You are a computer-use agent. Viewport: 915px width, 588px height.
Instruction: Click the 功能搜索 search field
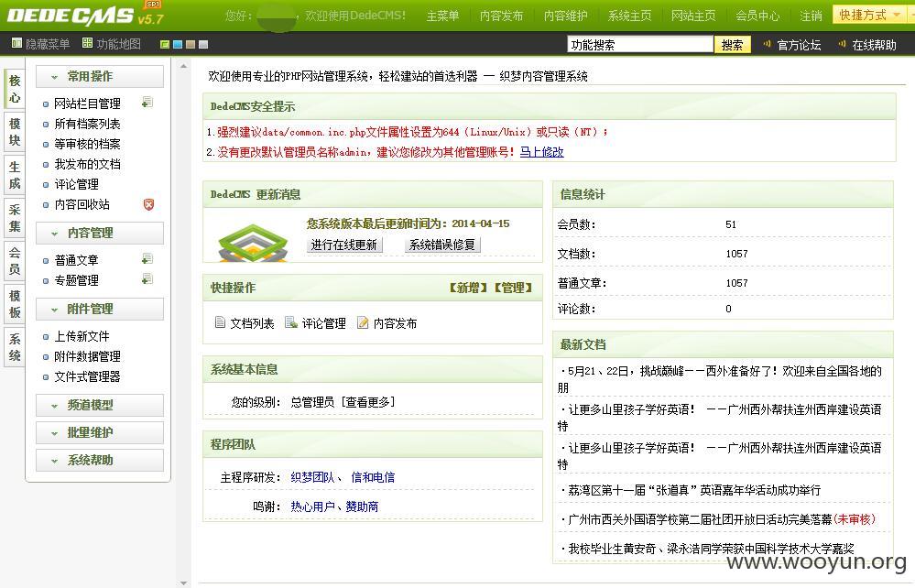pos(640,45)
